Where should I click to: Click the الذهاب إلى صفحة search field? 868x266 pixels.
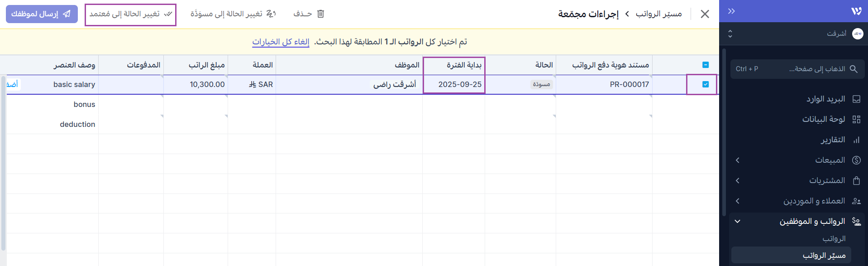(x=796, y=69)
